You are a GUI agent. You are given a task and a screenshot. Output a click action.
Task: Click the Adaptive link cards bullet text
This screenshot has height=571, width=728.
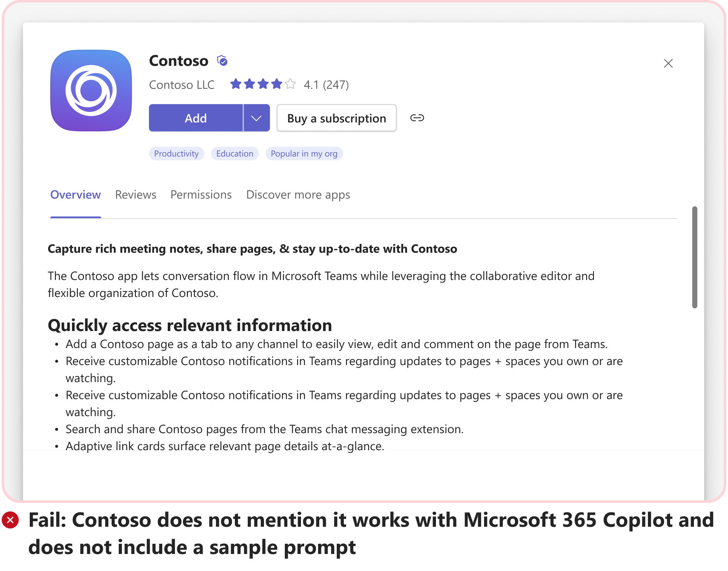pos(225,446)
